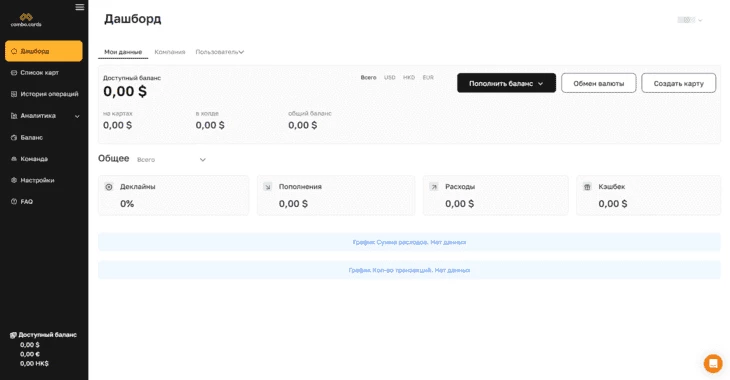Open the user account dropdown top right
This screenshot has width=730, height=380.
690,20
